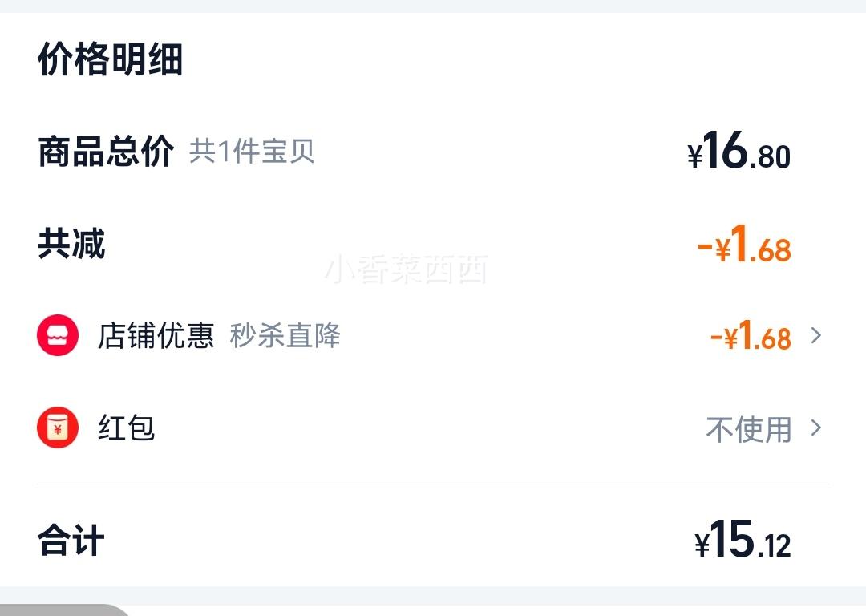The image size is (866, 616).
Task: Expand the 店铺优惠 chevron arrow
Action: pos(815,335)
